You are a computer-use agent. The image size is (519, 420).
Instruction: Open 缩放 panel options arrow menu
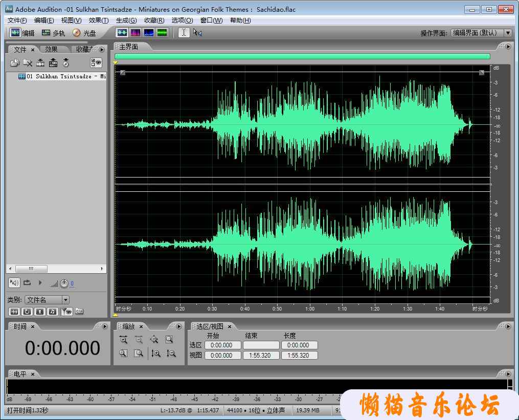179,326
